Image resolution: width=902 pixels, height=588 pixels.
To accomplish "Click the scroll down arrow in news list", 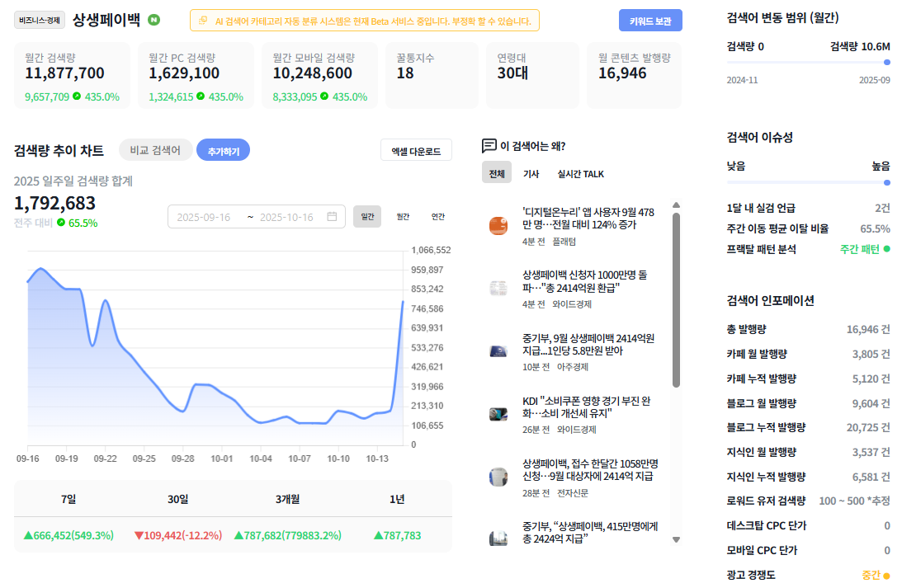I will click(x=677, y=539).
